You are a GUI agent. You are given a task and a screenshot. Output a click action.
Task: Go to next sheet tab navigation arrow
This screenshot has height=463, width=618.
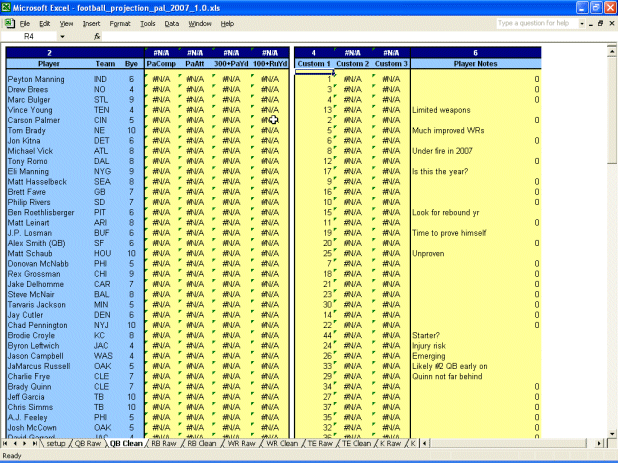coord(24,443)
